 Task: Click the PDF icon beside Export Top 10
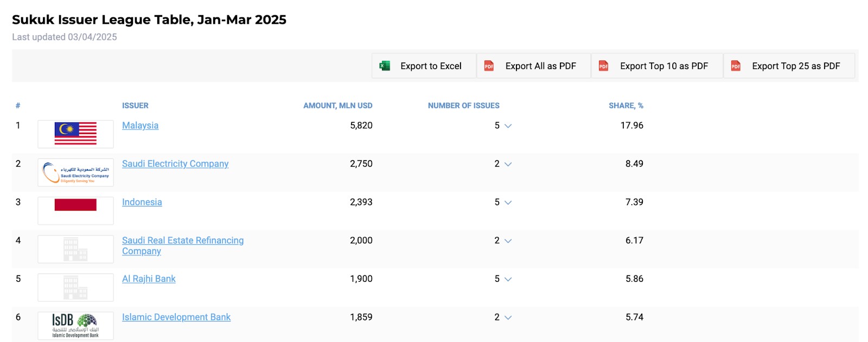click(x=603, y=66)
